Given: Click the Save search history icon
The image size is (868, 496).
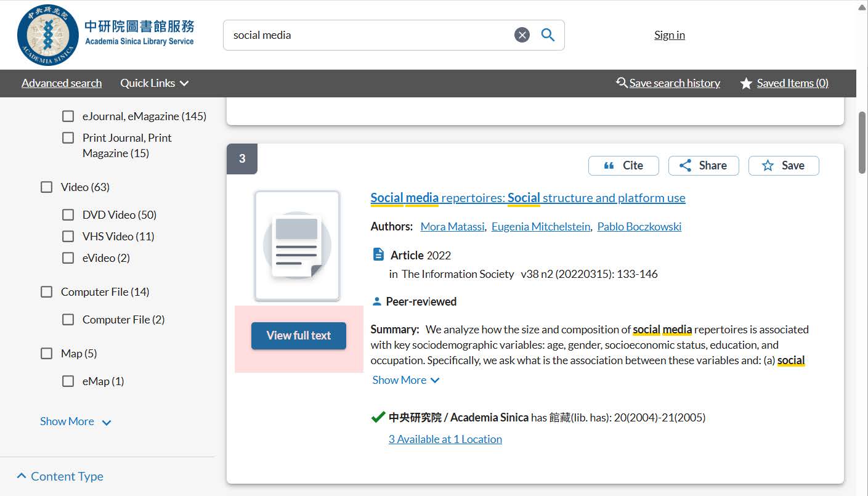Looking at the screenshot, I should 622,83.
